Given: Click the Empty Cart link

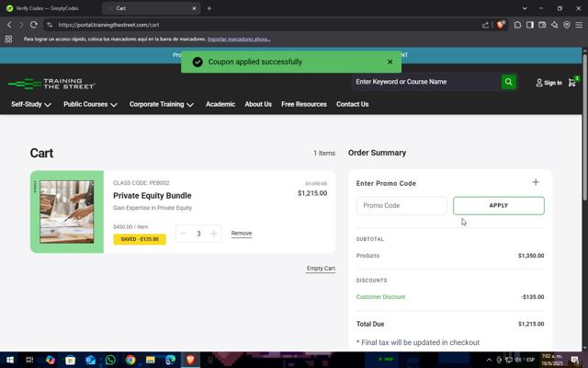Looking at the screenshot, I should pos(321,269).
